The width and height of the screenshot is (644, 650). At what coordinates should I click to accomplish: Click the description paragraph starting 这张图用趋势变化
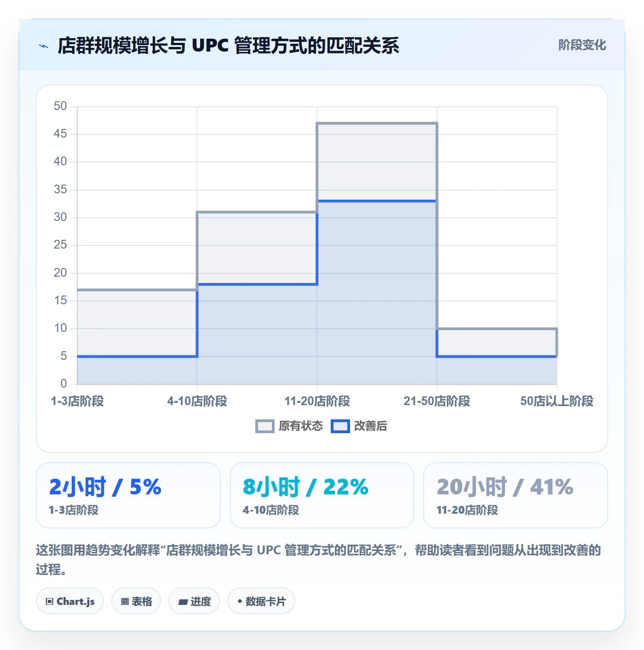(318, 560)
